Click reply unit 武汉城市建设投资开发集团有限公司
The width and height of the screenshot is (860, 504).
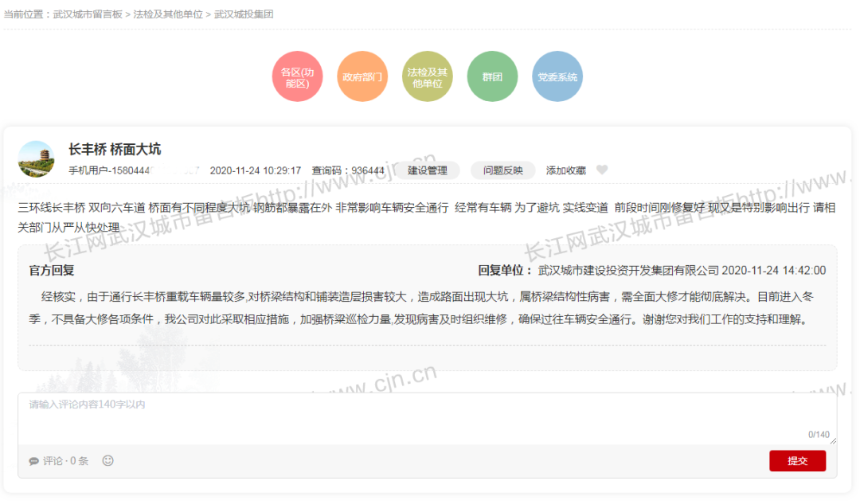(628, 271)
